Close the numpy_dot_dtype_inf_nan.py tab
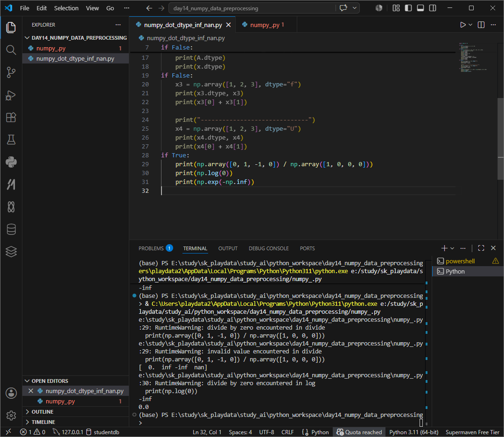504x437 pixels. [228, 25]
